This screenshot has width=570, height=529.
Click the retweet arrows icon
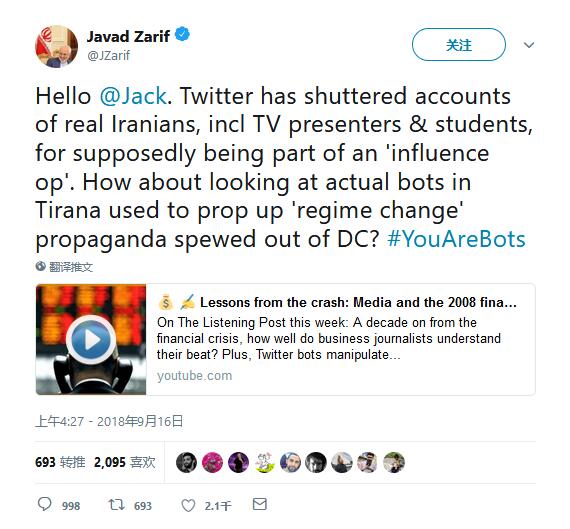117,504
